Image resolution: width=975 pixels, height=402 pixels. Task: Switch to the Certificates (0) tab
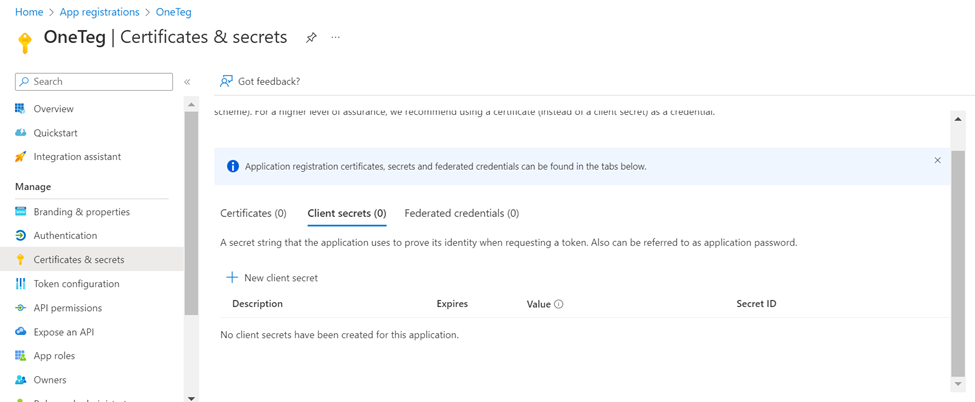(253, 213)
